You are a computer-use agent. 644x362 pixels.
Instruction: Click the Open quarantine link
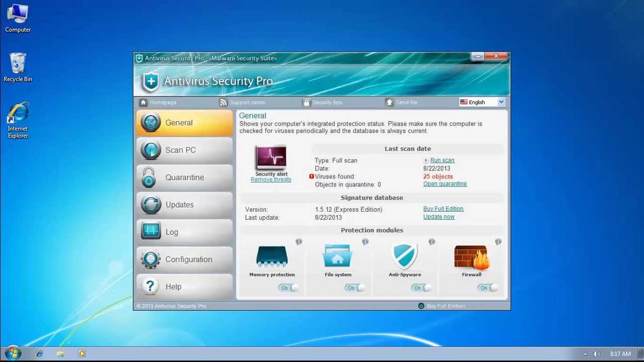(x=445, y=184)
